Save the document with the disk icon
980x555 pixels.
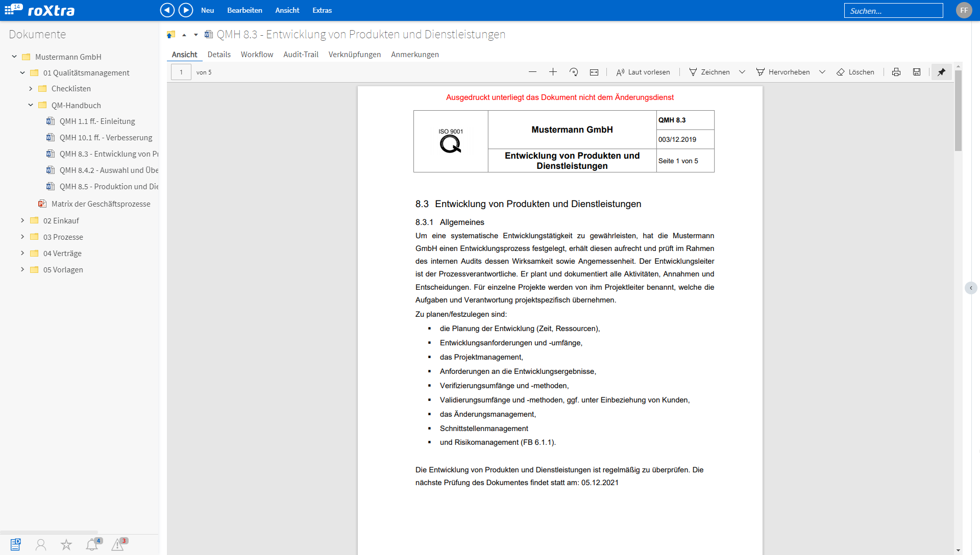(x=917, y=71)
